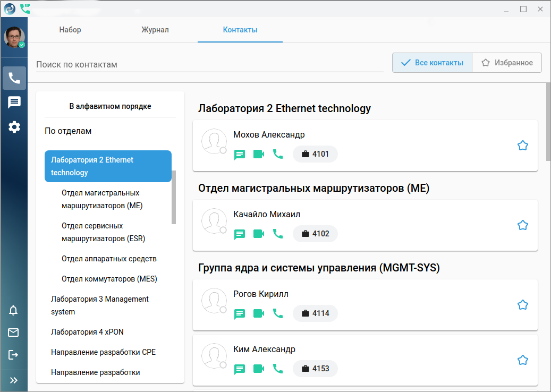551x392 pixels.
Task: Click Ким Александр avatar picture
Action: [x=214, y=356]
